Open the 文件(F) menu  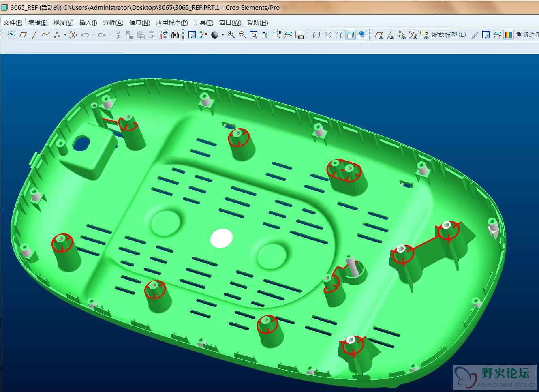coord(13,23)
